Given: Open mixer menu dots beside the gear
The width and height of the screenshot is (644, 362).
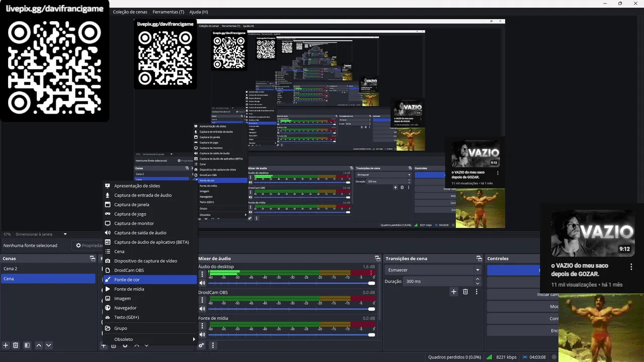Looking at the screenshot, I should pos(213,345).
